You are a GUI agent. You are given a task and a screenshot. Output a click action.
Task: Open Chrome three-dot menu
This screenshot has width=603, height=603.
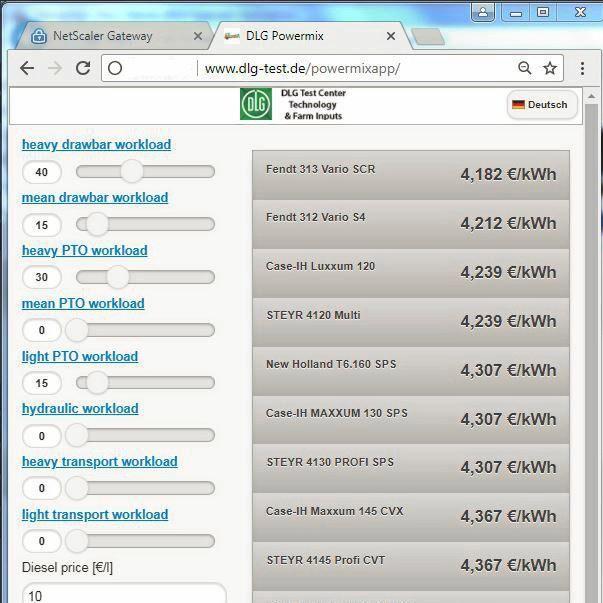point(582,68)
